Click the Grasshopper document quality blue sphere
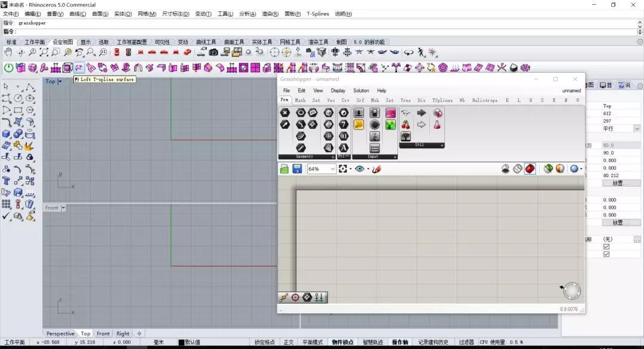Screen dimensions: 644x349 (574, 169)
